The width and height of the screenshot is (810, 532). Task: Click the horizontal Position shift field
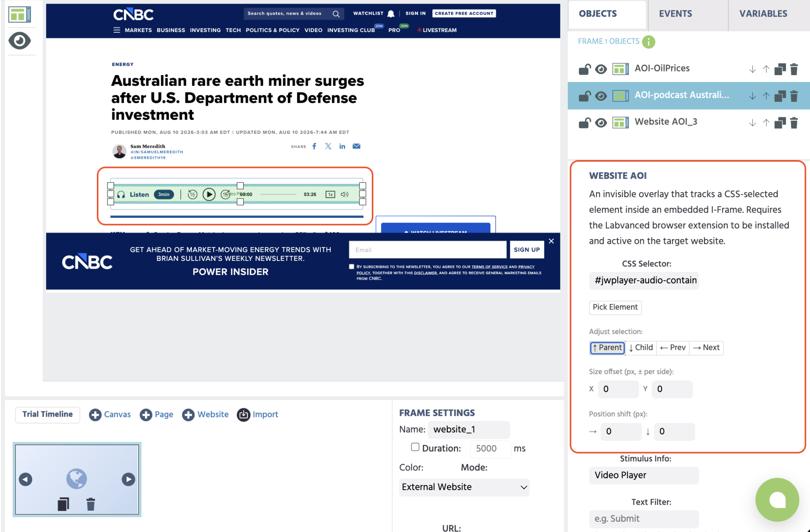tap(621, 432)
